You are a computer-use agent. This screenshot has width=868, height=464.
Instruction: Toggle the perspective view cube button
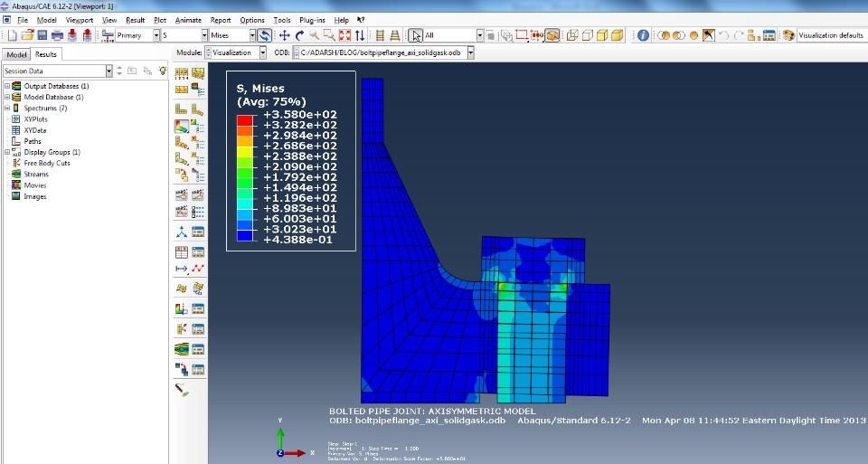coord(552,35)
